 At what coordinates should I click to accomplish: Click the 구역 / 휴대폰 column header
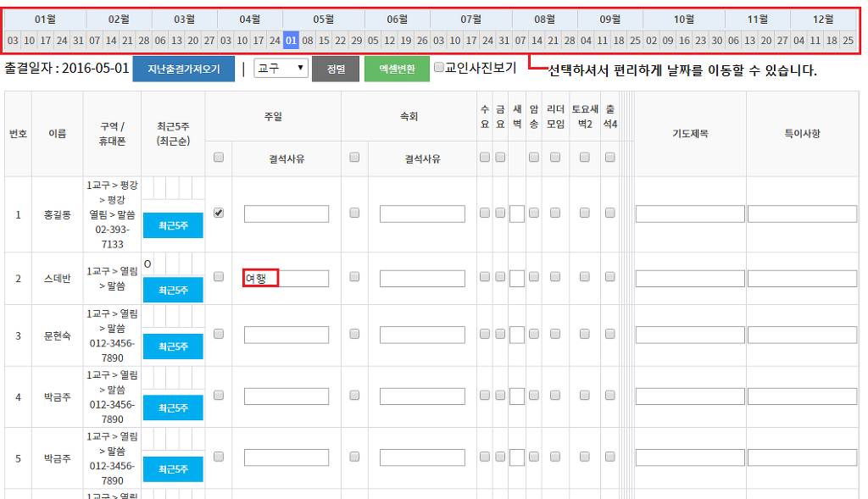coord(113,134)
